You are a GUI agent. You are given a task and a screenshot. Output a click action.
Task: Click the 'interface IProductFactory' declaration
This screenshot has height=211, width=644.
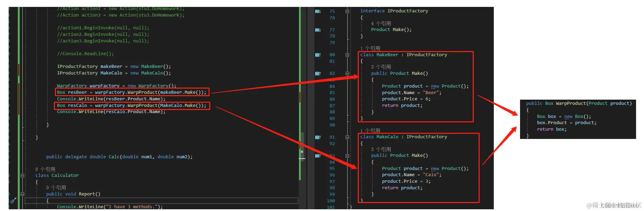point(394,11)
